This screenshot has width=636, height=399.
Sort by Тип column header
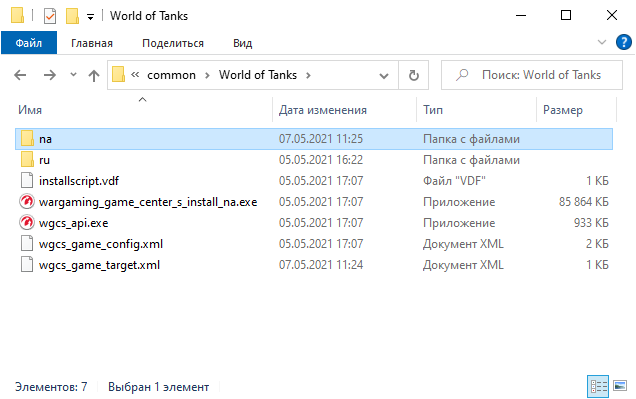tap(433, 110)
